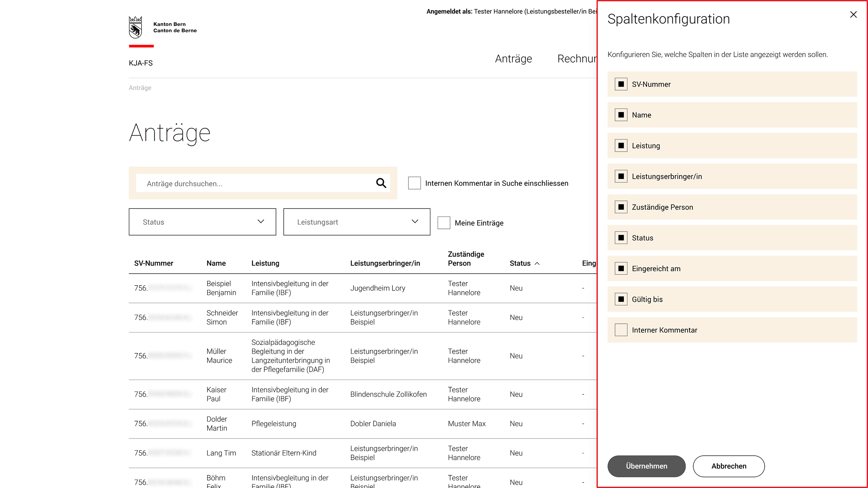Close the Spaltenkonfiguration panel with X
This screenshot has width=868, height=488.
coord(853,14)
